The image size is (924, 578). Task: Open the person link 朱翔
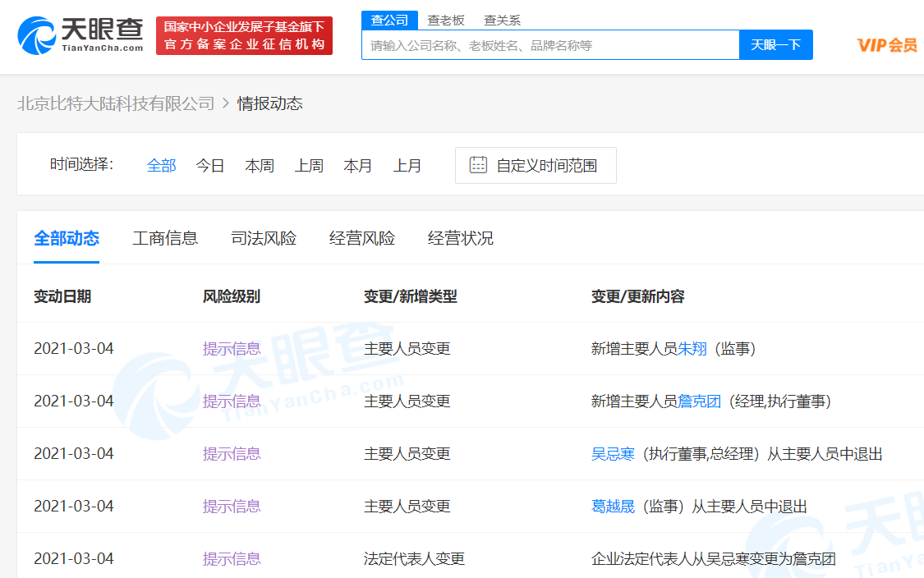click(692, 349)
